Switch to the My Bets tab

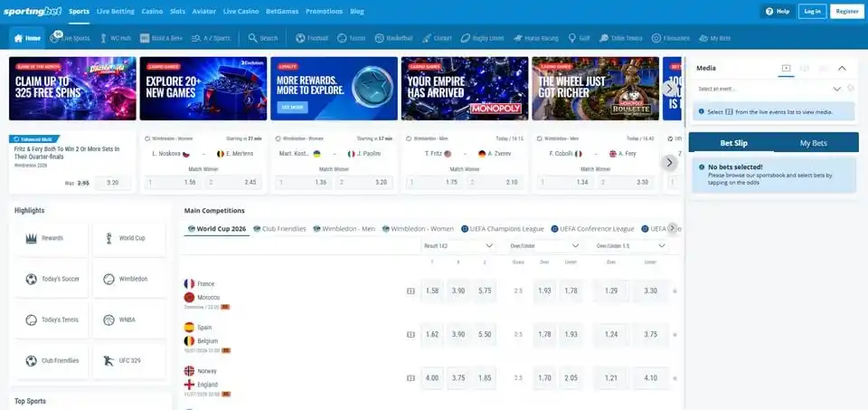coord(813,143)
